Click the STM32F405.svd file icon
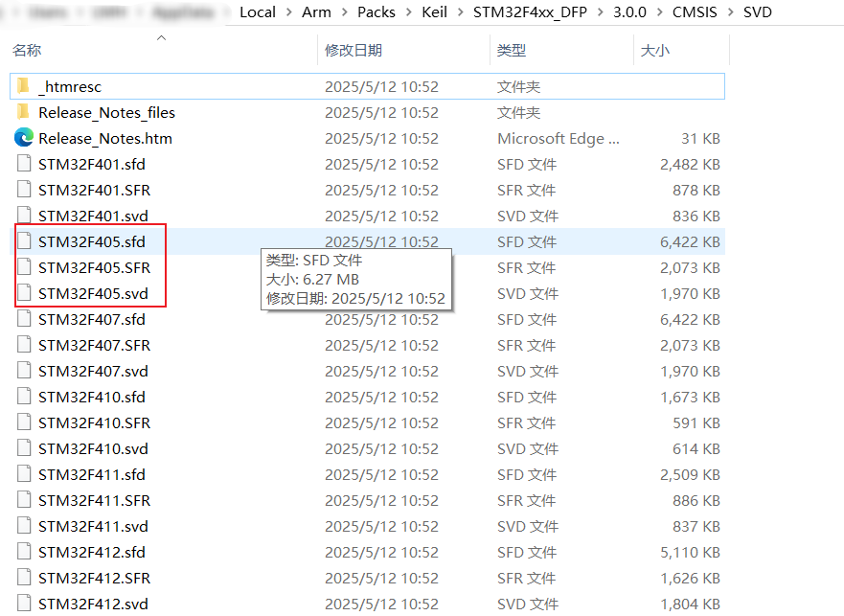 (24, 293)
